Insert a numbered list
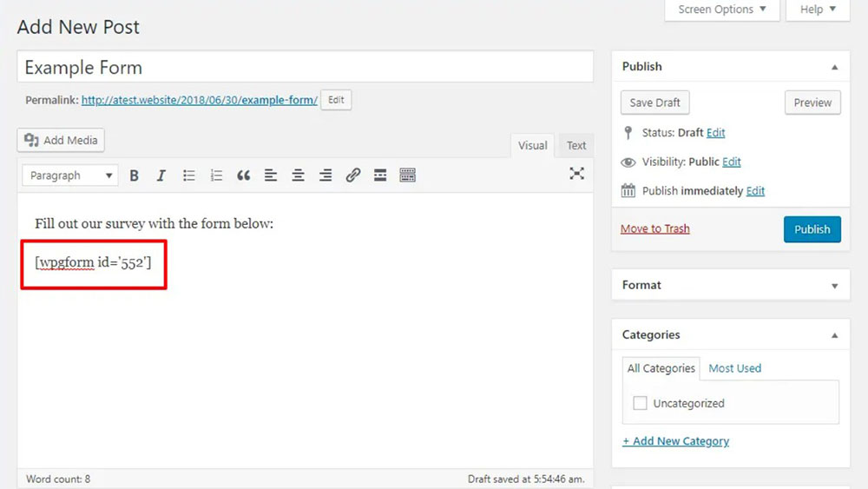 point(216,175)
